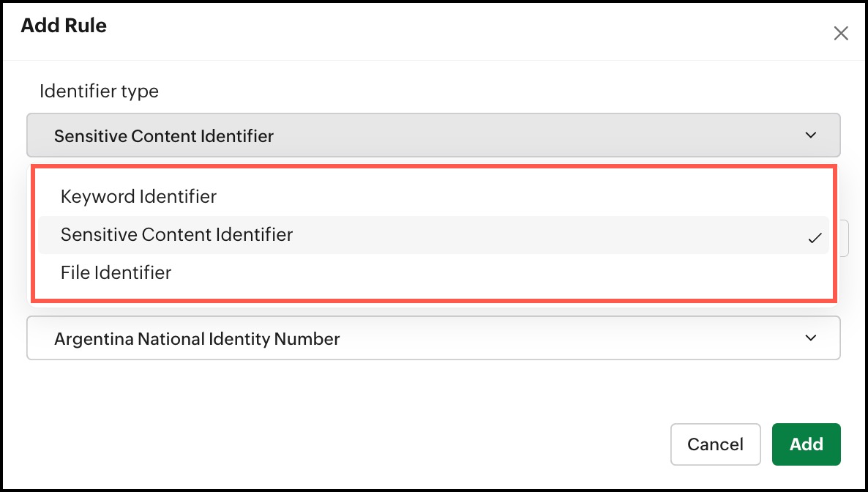This screenshot has height=492, width=868.
Task: Select the first option in the identifier list
Action: pos(138,196)
